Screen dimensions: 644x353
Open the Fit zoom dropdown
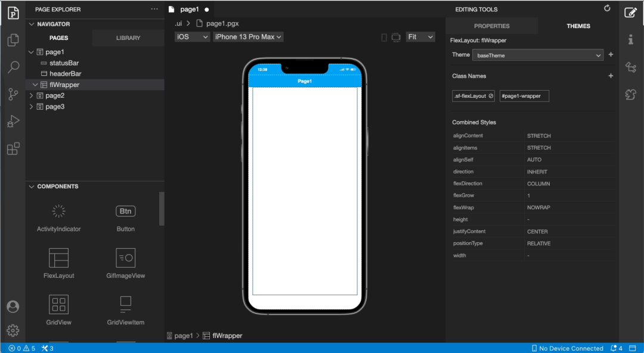420,36
